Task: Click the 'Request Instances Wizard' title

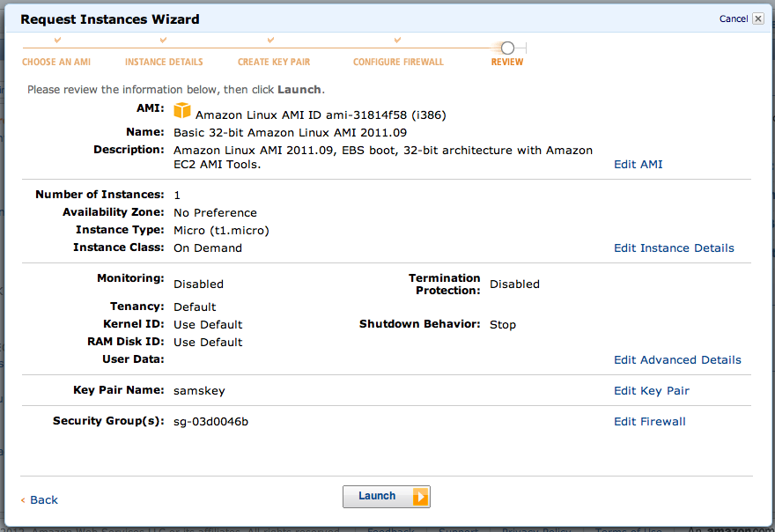Action: [x=110, y=19]
